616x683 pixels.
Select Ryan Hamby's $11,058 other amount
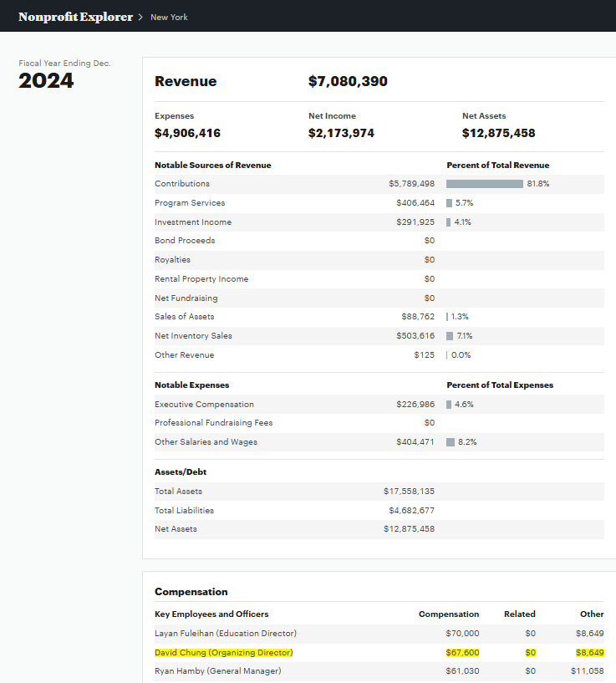click(x=588, y=670)
